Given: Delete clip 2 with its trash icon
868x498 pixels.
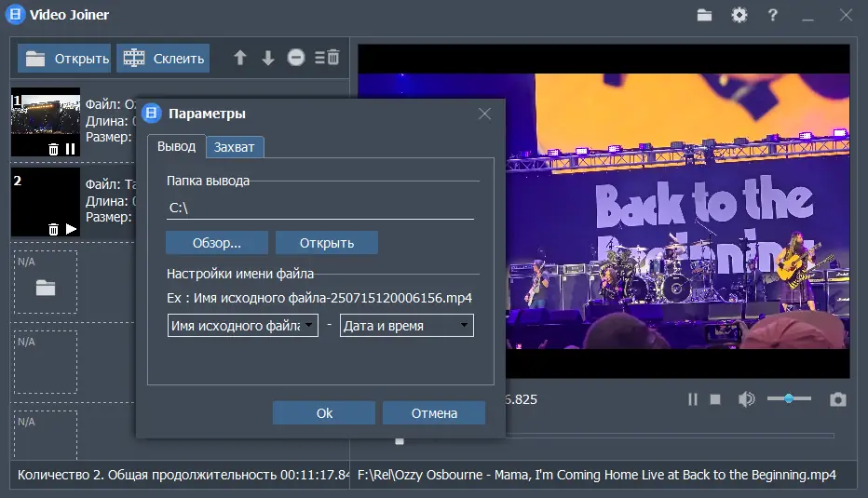Looking at the screenshot, I should (x=53, y=229).
